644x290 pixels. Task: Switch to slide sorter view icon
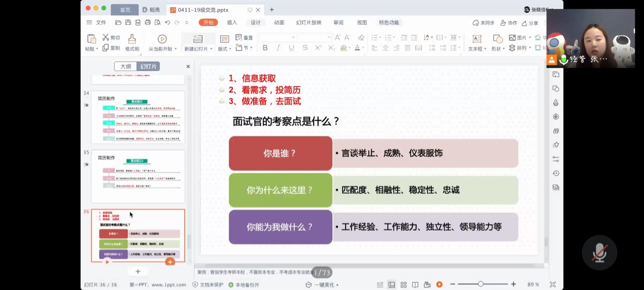(404, 285)
